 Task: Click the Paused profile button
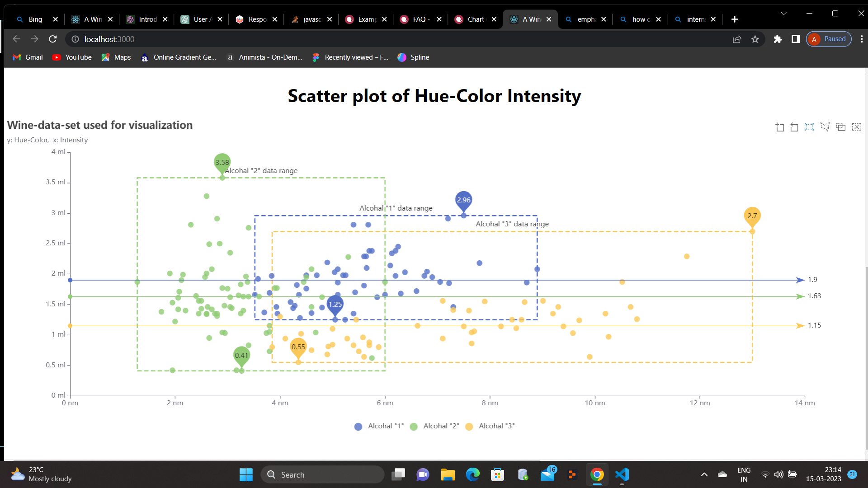[829, 39]
